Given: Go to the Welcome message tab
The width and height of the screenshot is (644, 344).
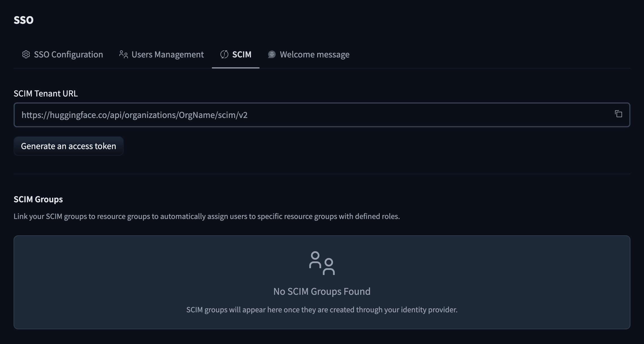Looking at the screenshot, I should [314, 54].
